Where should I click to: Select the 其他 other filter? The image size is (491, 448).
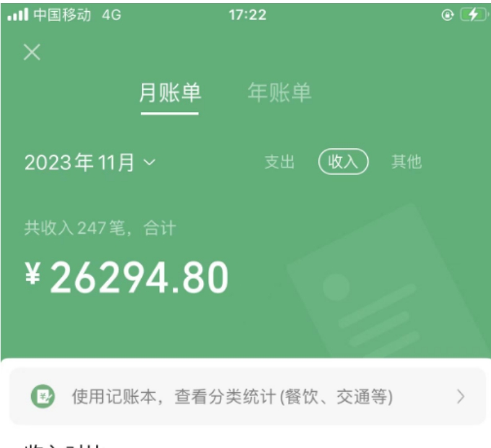tap(406, 162)
